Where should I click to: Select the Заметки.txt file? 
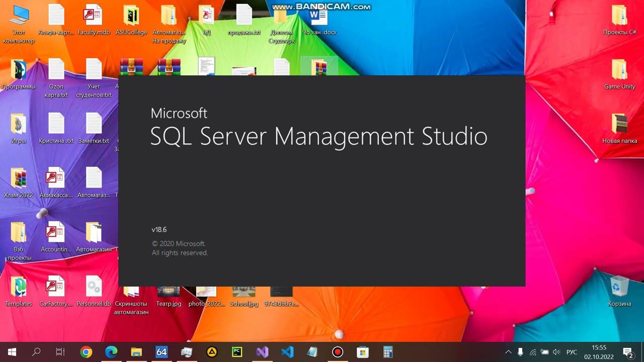[x=94, y=129]
